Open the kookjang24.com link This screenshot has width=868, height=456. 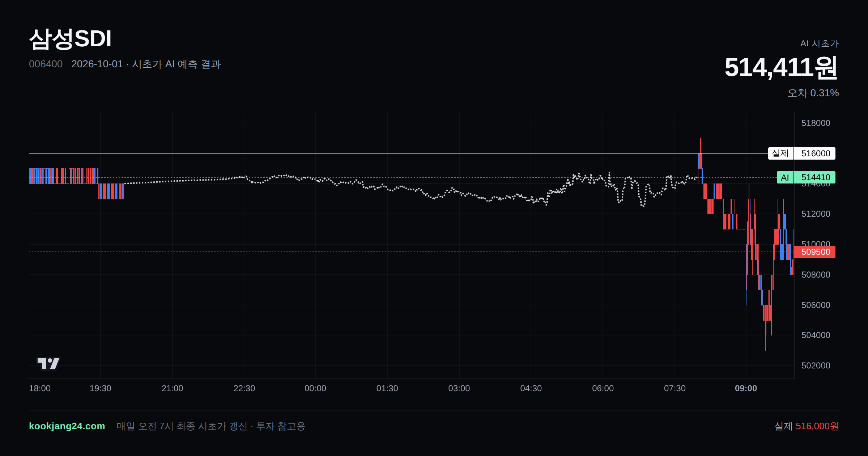point(67,426)
